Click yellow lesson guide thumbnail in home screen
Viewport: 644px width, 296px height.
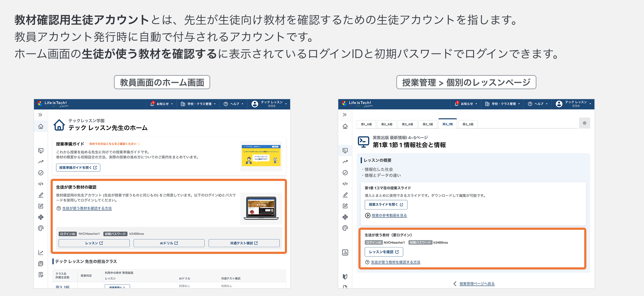(261, 155)
